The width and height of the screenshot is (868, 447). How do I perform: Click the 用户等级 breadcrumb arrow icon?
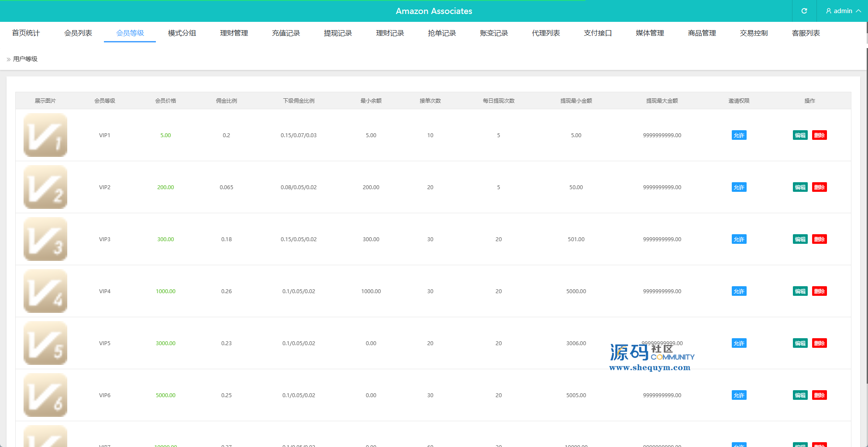coord(9,59)
